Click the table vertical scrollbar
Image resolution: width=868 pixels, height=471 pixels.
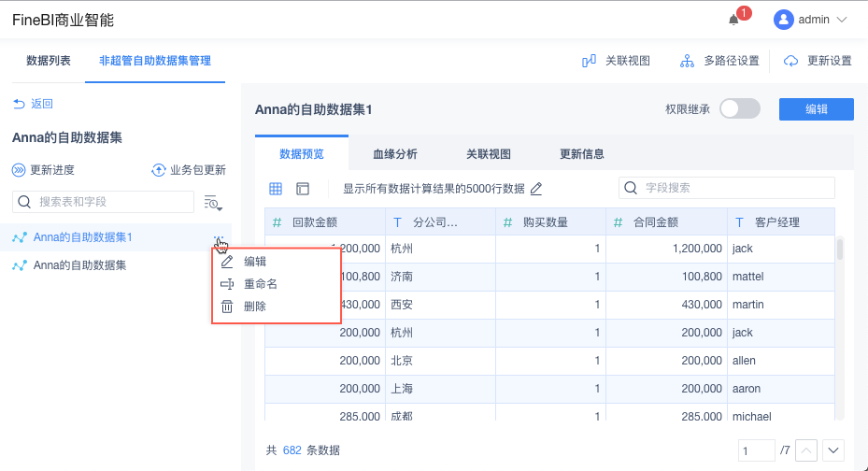840,249
